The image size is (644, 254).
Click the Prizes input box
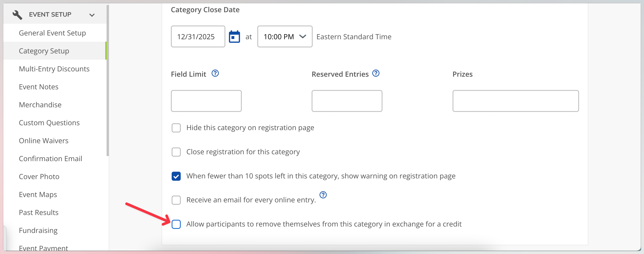point(516,101)
